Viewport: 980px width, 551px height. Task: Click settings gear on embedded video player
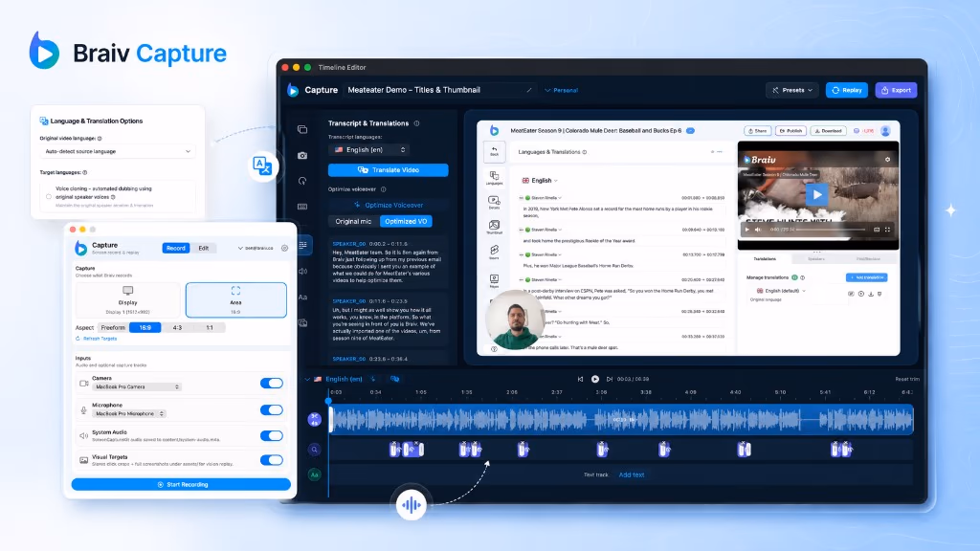tap(887, 160)
